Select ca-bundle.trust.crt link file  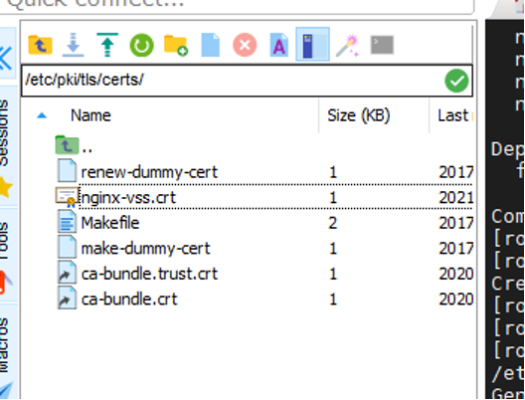pos(149,274)
